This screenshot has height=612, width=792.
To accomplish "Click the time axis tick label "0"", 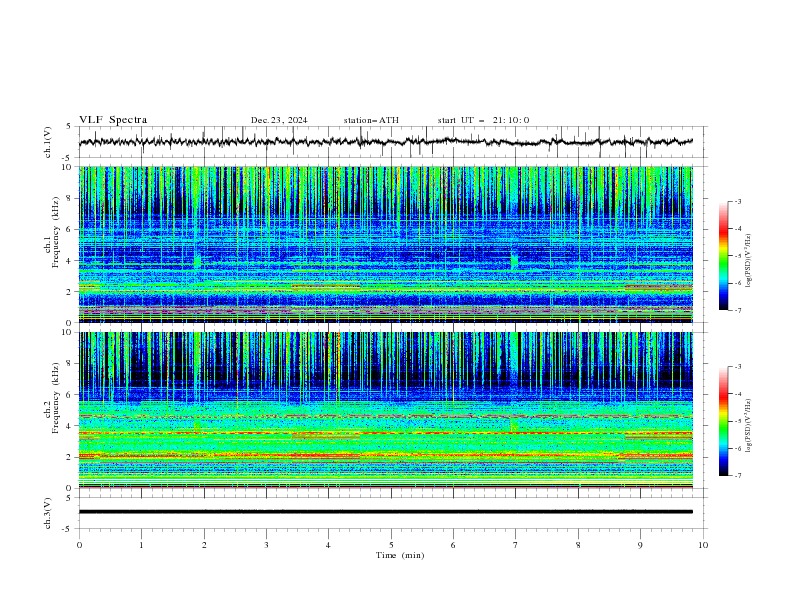I will 79,545.
